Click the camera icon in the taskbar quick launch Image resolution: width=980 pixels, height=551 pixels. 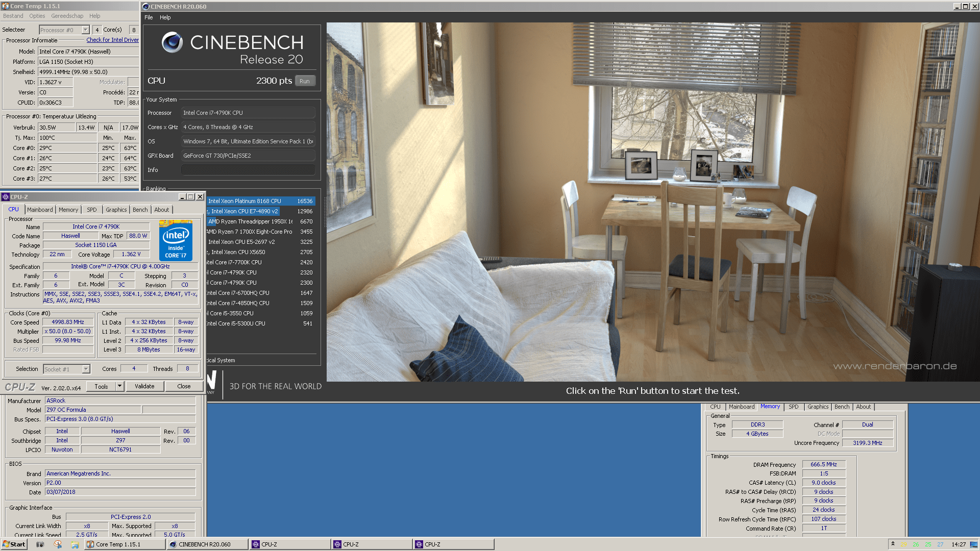(40, 544)
